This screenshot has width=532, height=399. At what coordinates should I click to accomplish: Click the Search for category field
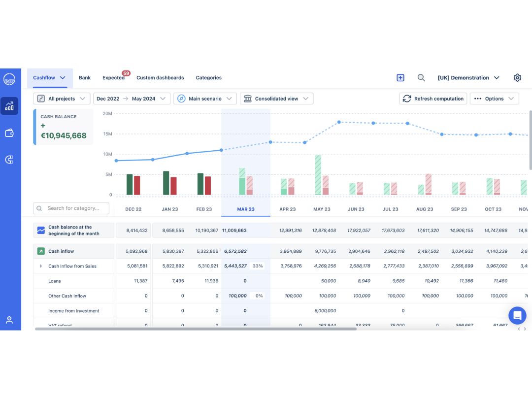point(71,208)
